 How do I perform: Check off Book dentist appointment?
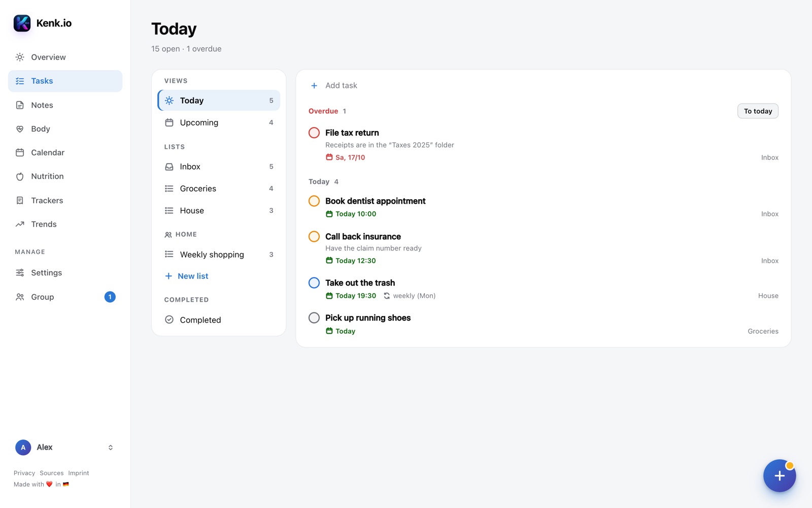pyautogui.click(x=314, y=201)
